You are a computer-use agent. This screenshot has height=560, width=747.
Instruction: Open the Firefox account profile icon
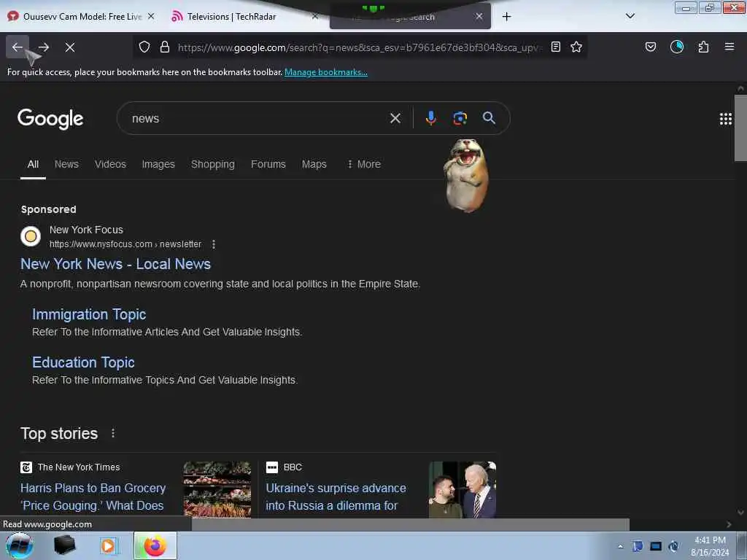677,47
